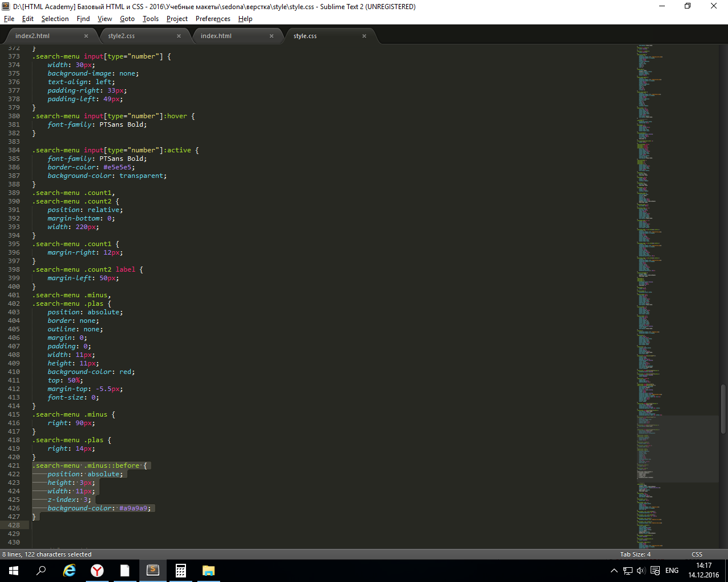Screen dimensions: 728x582
Task: Close the index2.html tab
Action: 86,36
